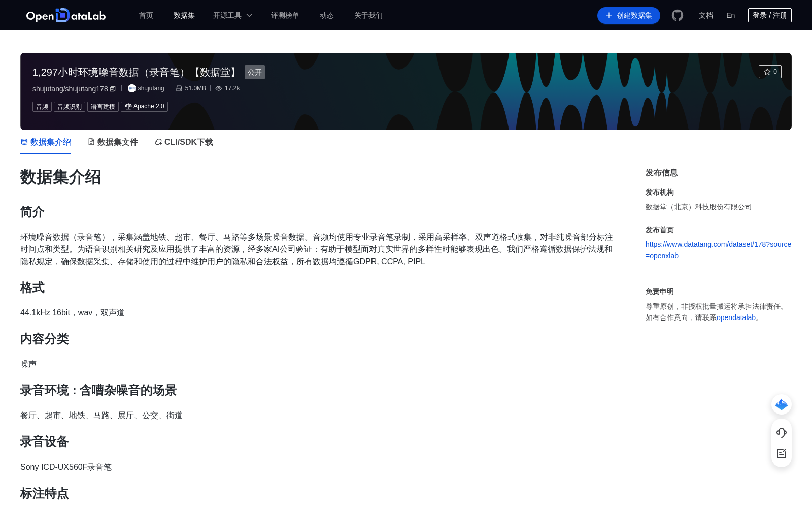The image size is (812, 508).
Task: Click the 数据集介绍 tab database icon
Action: pos(24,142)
